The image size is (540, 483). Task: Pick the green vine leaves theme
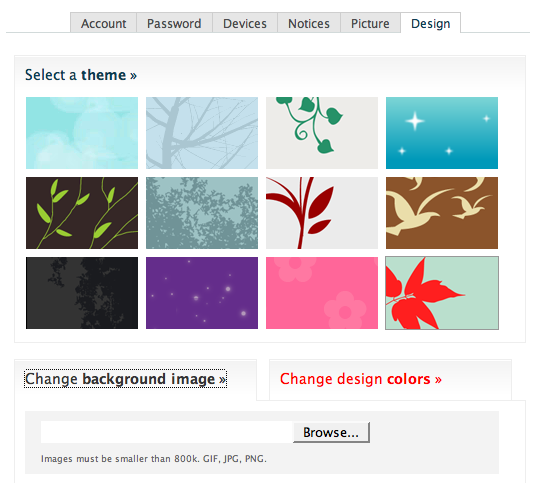322,133
